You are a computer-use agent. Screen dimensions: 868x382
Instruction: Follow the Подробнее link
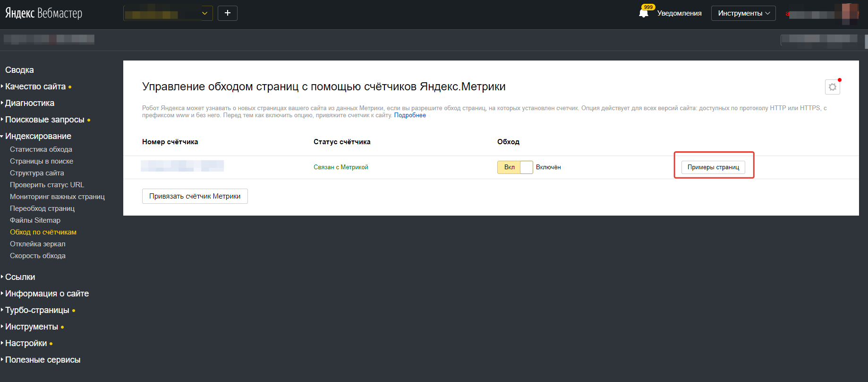[x=410, y=115]
